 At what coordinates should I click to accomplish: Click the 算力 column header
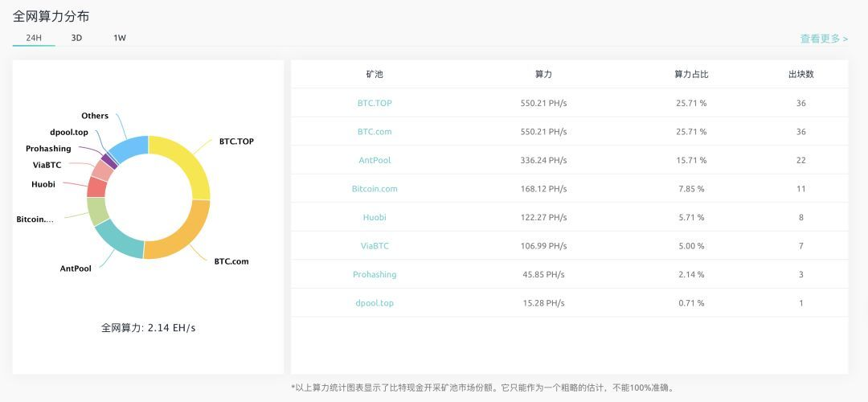(543, 74)
